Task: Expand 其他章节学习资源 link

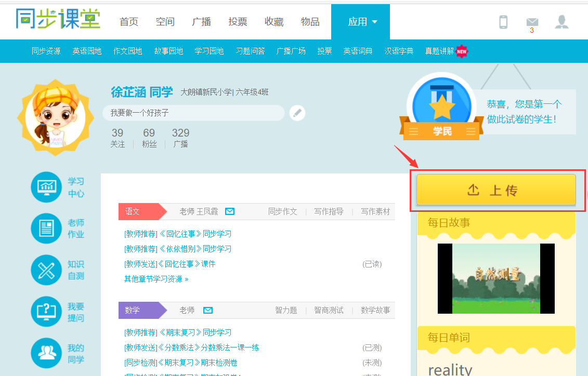Action: (x=156, y=279)
